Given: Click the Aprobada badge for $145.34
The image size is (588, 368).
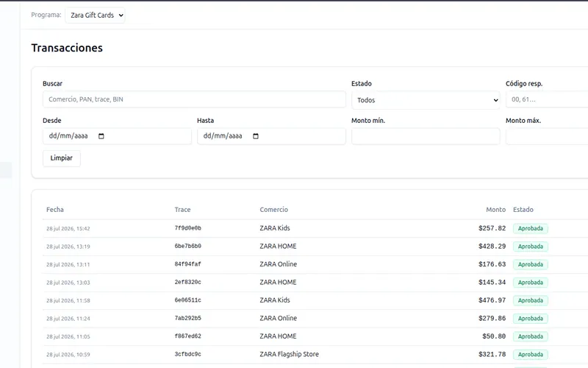Looking at the screenshot, I should pyautogui.click(x=530, y=283).
